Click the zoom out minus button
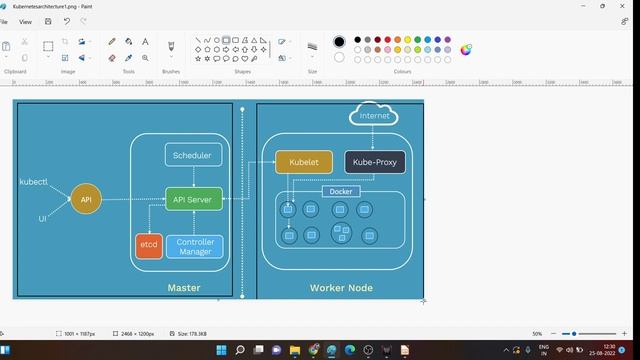Screen dimensions: 640x360 point(553,333)
